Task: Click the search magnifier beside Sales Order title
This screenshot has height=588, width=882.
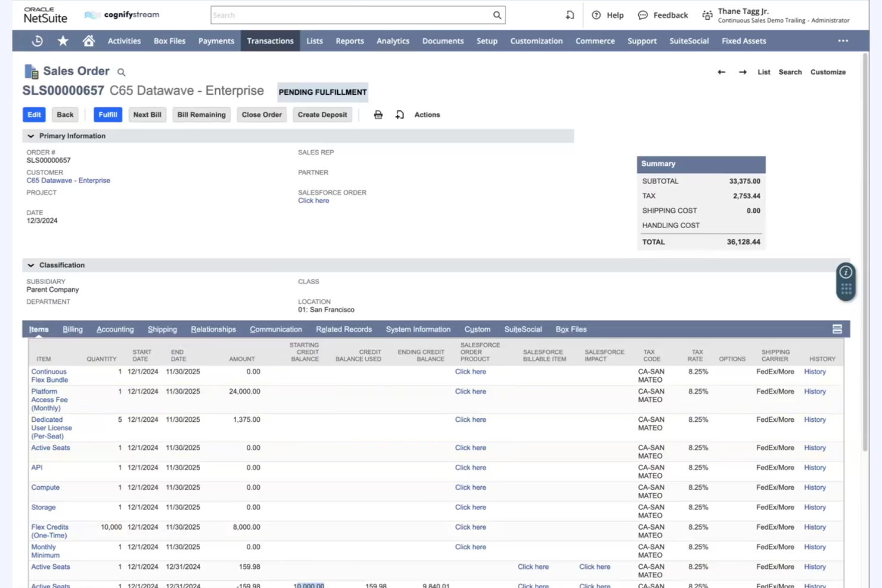Action: 121,71
